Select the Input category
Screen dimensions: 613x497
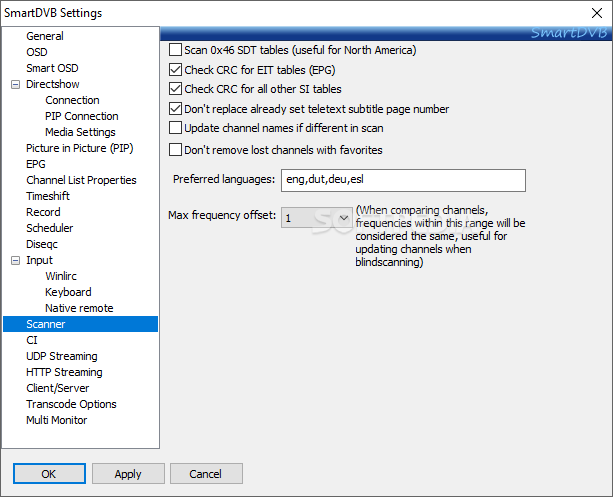click(39, 260)
